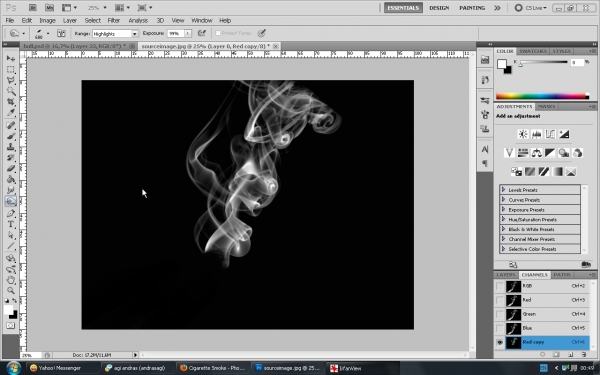
Task: Add a Color Balance adjustment
Action: click(536, 153)
